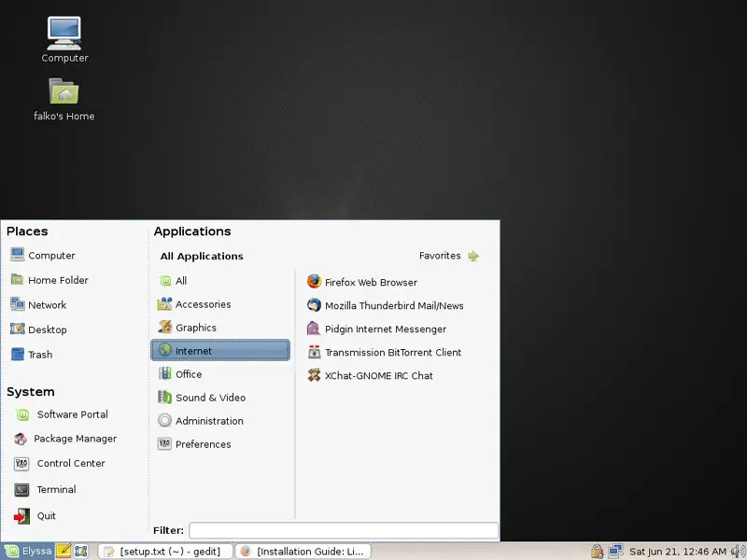The image size is (747, 560).
Task: Click Pidgin Internet Messenger text
Action: tap(386, 329)
